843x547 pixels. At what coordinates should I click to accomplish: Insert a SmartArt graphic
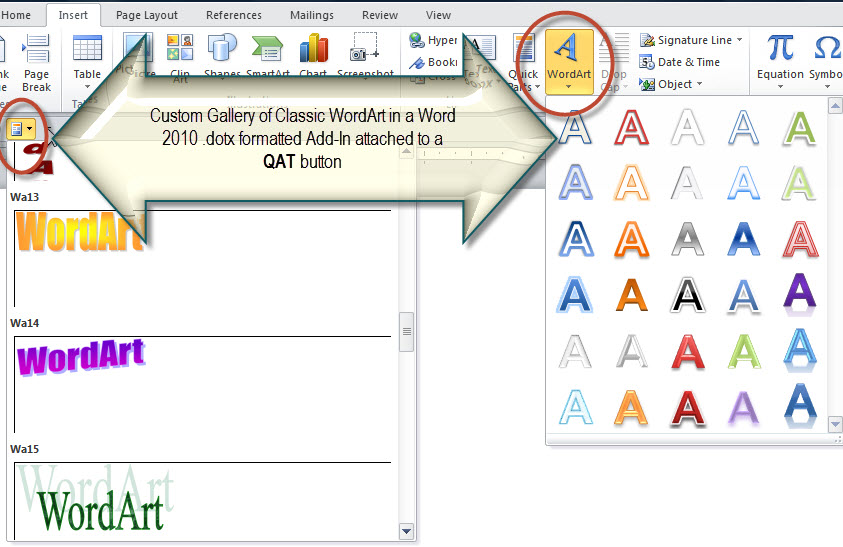pos(268,54)
